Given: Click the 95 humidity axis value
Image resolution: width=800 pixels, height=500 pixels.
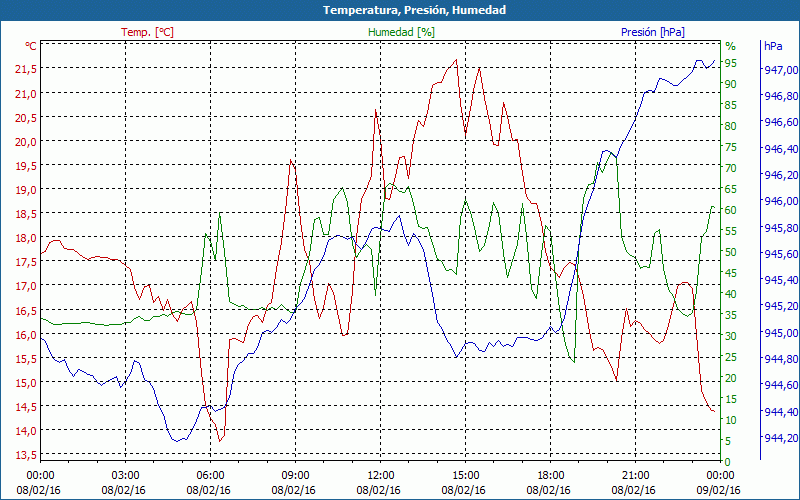Looking at the screenshot, I should click(x=731, y=63).
